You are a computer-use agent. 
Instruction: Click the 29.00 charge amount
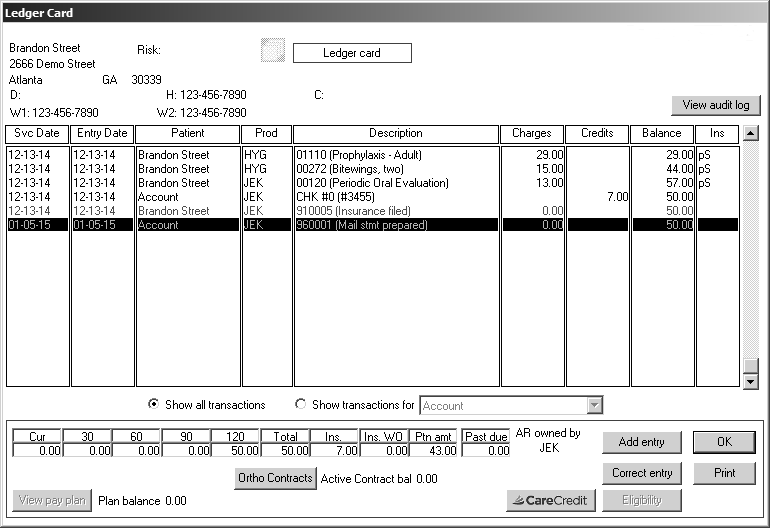tap(549, 155)
